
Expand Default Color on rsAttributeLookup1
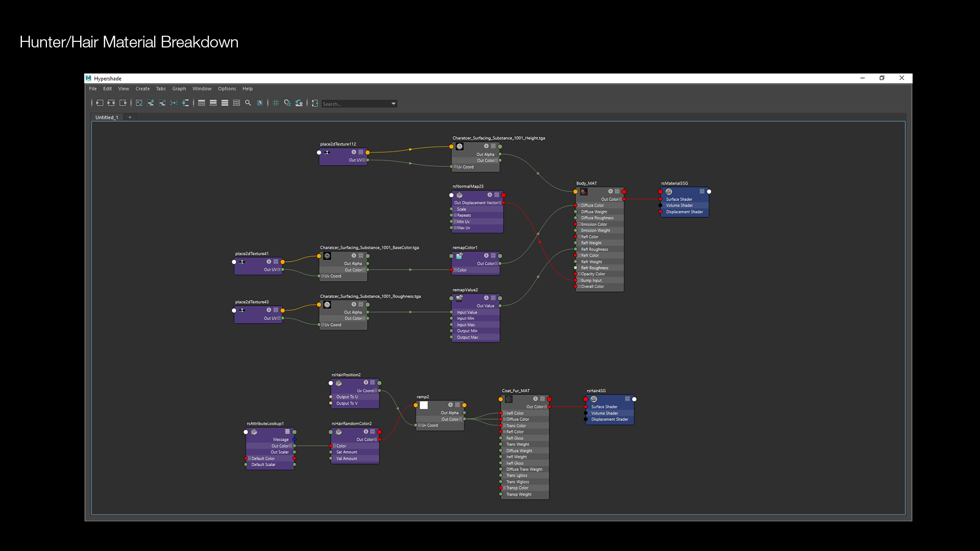(x=250, y=458)
